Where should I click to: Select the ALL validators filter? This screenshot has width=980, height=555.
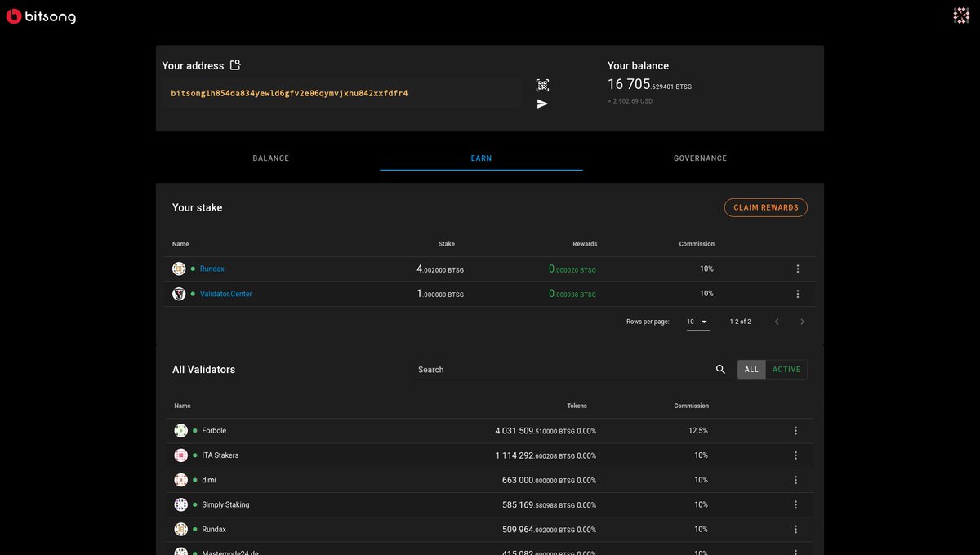pyautogui.click(x=751, y=369)
